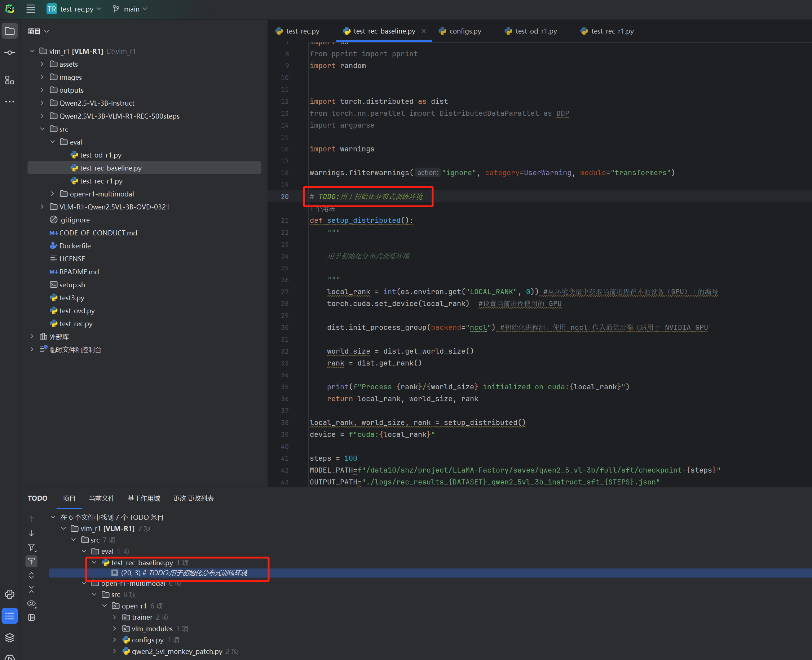Expand the outputs folder in project tree
The height and width of the screenshot is (660, 812).
tap(42, 90)
